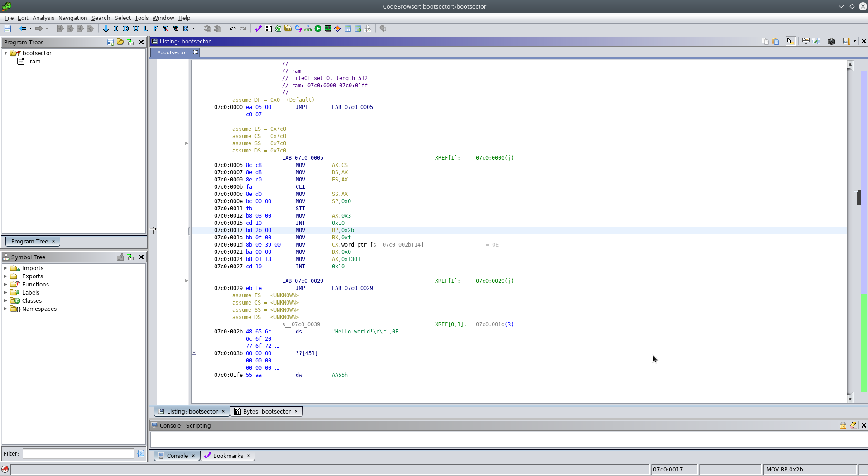This screenshot has width=868, height=476.
Task: Toggle cursor text highlight in the Listing
Action: [x=790, y=41]
